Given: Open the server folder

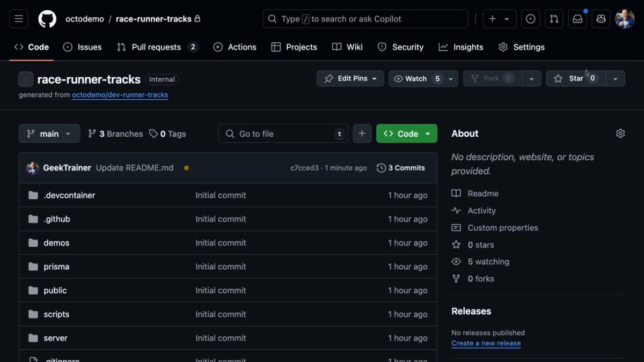Looking at the screenshot, I should click(x=56, y=338).
